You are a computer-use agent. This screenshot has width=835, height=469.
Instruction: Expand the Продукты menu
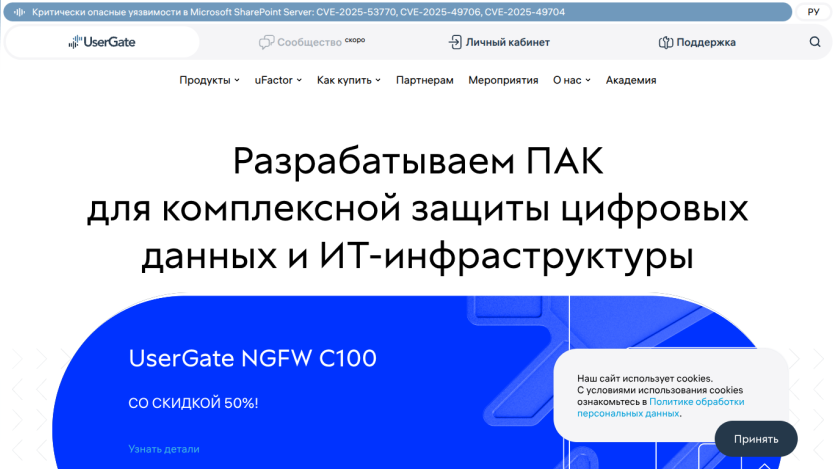[209, 80]
